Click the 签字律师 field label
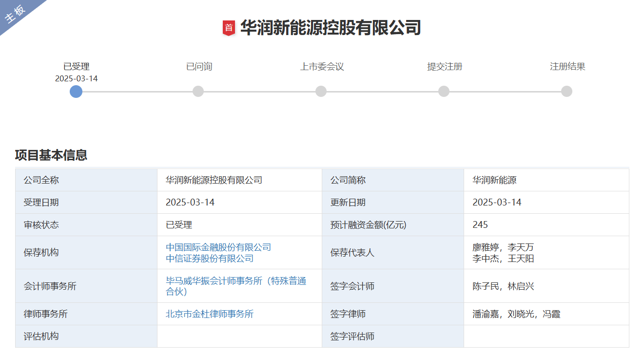This screenshot has width=644, height=354. coord(348,314)
